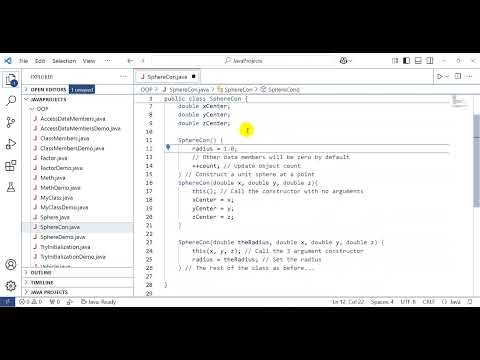
Task: Collapse the OOP folder
Action: click(78, 109)
